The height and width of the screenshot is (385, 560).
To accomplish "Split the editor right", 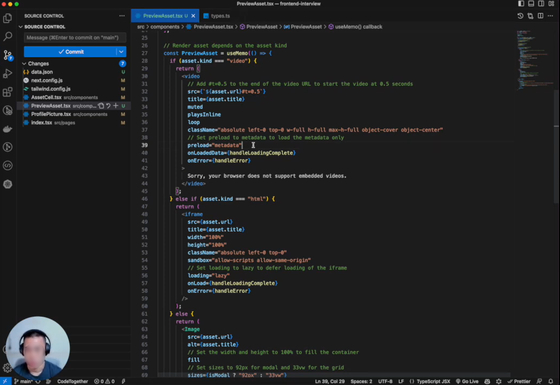I will pos(540,16).
